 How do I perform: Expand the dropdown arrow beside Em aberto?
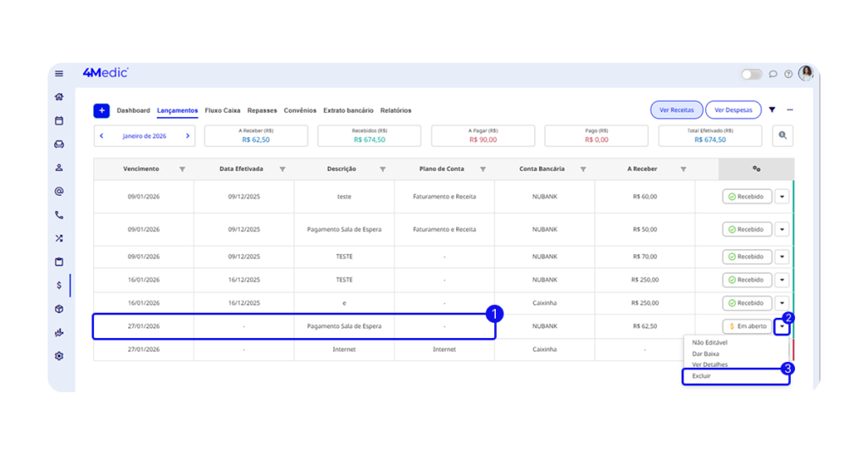point(782,326)
